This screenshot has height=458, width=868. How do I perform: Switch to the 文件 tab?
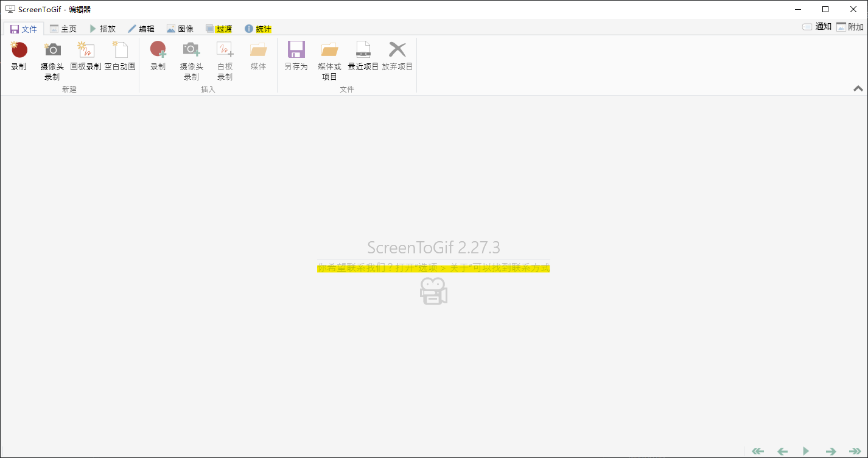coord(24,29)
